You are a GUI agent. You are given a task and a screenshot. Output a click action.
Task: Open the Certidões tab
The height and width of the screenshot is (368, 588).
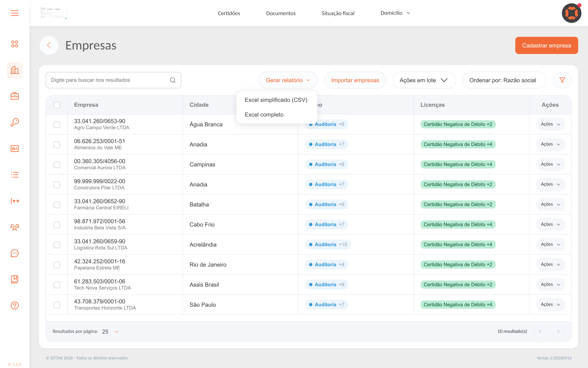pos(229,13)
